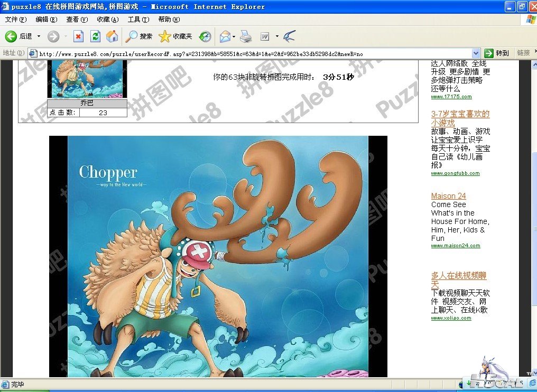Viewport: 537px width, 392px height.
Task: Click the Back (后退) arrow button
Action: coord(11,36)
